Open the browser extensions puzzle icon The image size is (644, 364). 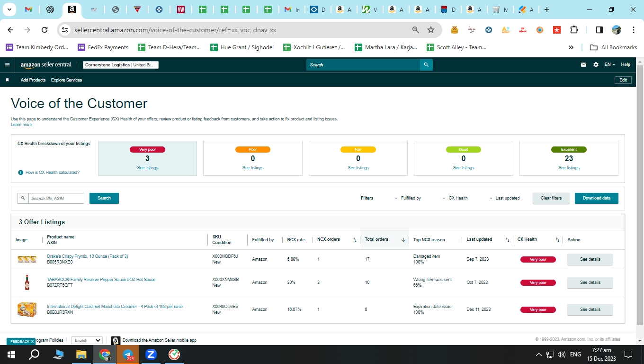coord(574,30)
